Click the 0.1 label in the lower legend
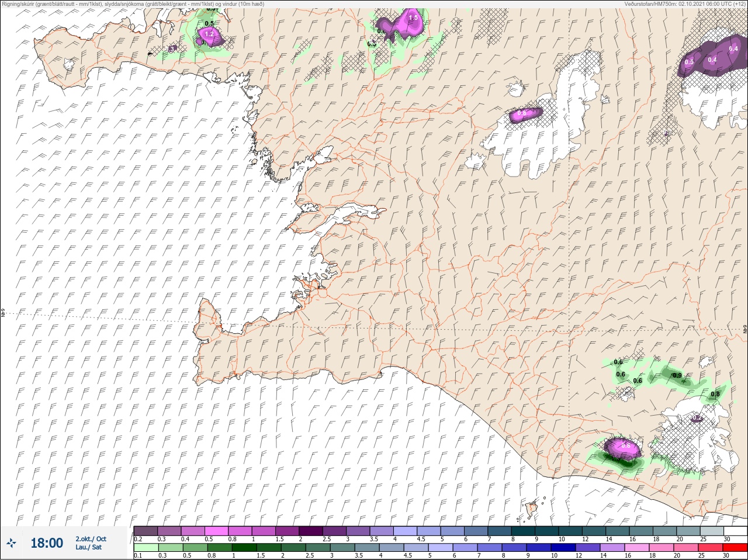The height and width of the screenshot is (560, 748). (x=138, y=555)
